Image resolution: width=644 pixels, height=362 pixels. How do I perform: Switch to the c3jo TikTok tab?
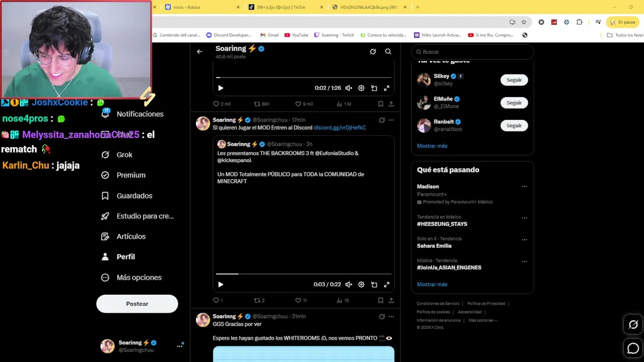pyautogui.click(x=286, y=7)
